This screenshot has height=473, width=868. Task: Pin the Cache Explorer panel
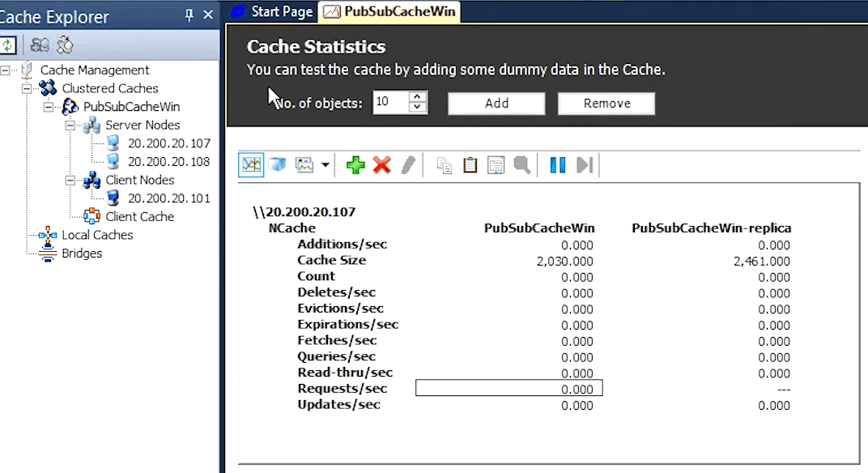(189, 15)
